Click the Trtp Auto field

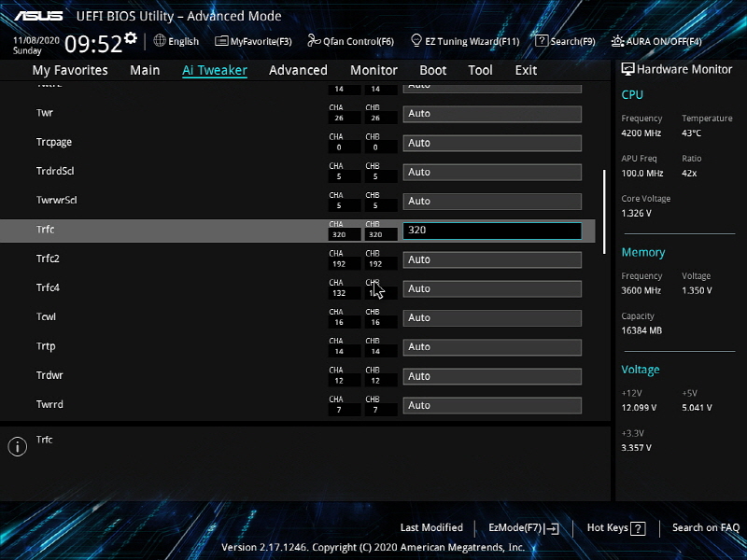coord(492,347)
